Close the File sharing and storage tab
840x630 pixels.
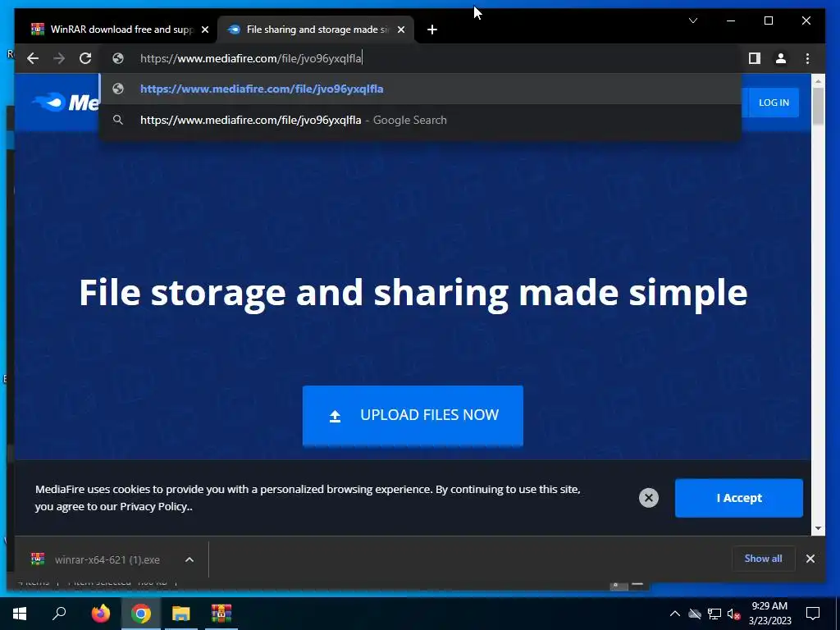(400, 30)
